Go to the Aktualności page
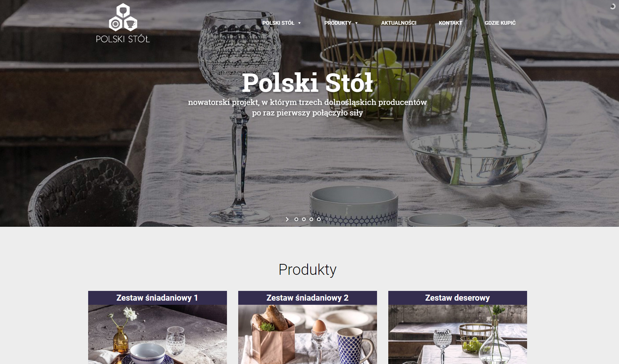 tap(399, 23)
